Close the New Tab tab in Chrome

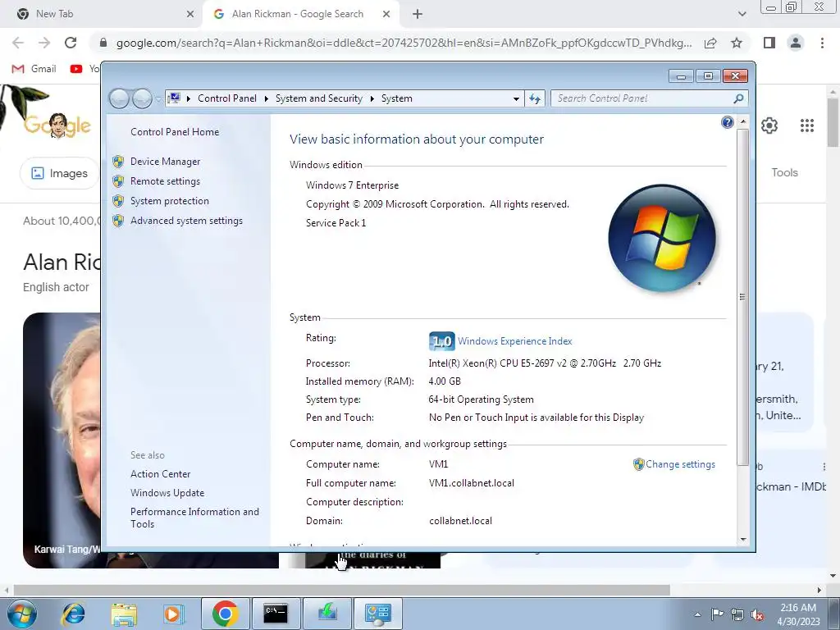point(190,15)
